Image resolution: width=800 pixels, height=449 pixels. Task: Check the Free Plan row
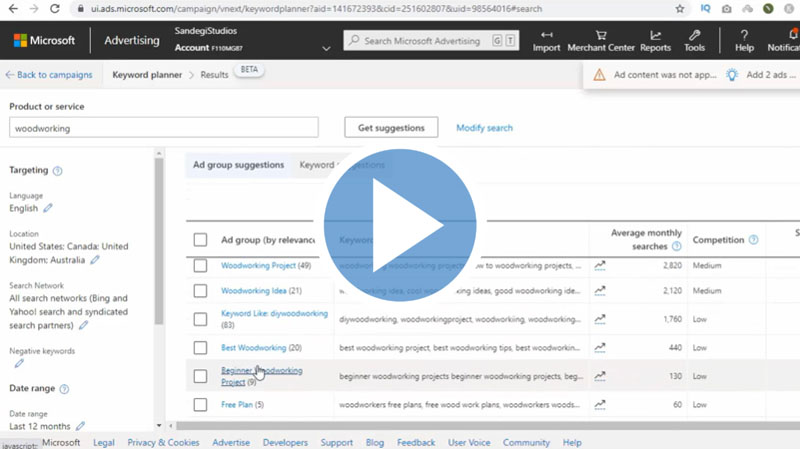[x=200, y=405]
